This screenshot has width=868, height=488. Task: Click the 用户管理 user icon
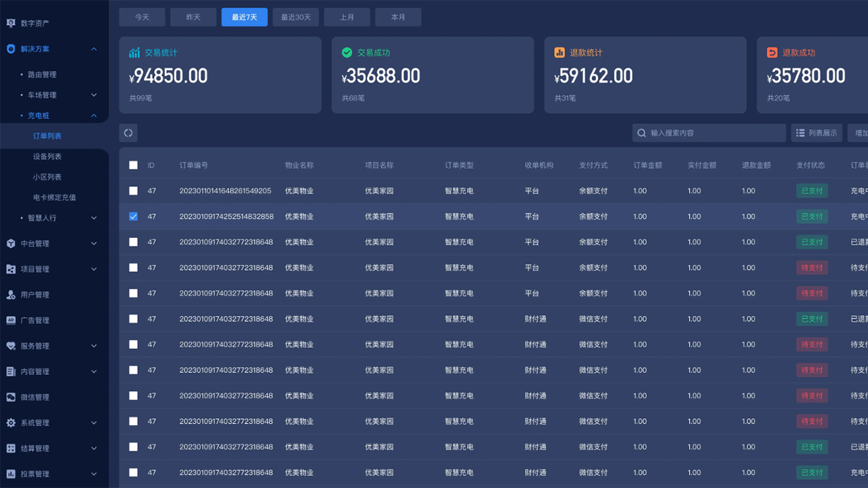pos(11,295)
